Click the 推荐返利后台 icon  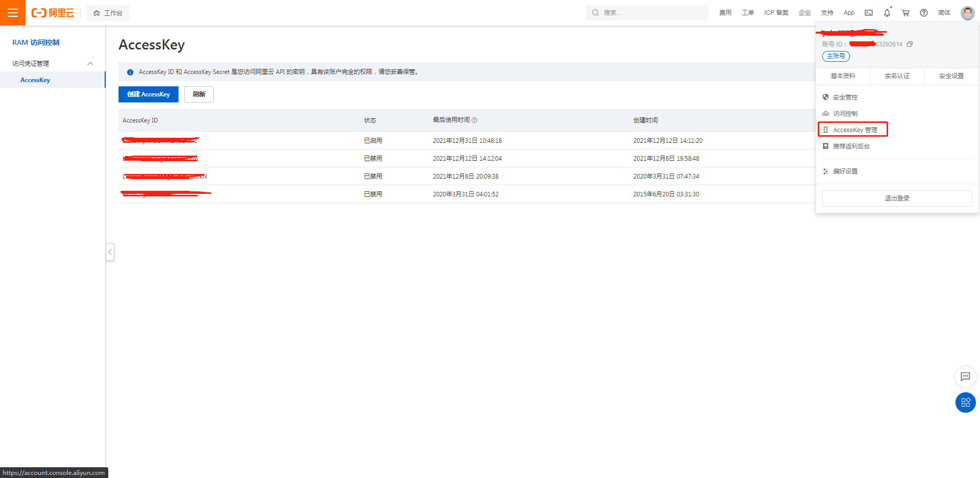(825, 146)
